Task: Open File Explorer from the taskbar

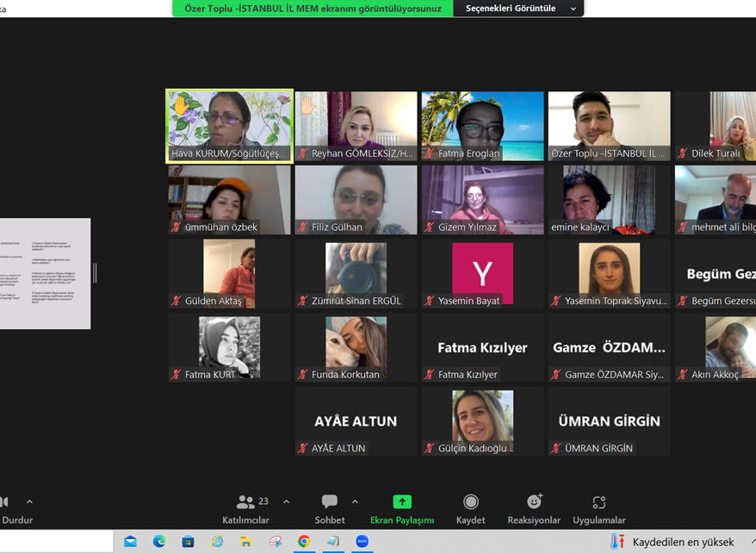Action: pos(246,542)
